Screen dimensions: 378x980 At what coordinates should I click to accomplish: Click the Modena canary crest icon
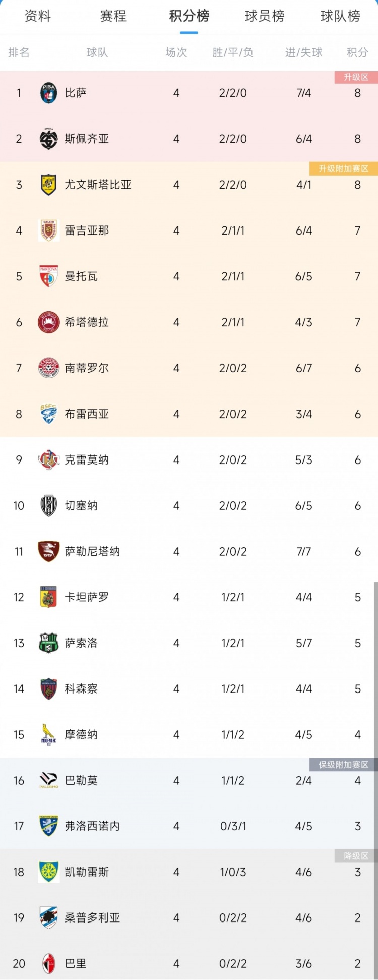[49, 735]
